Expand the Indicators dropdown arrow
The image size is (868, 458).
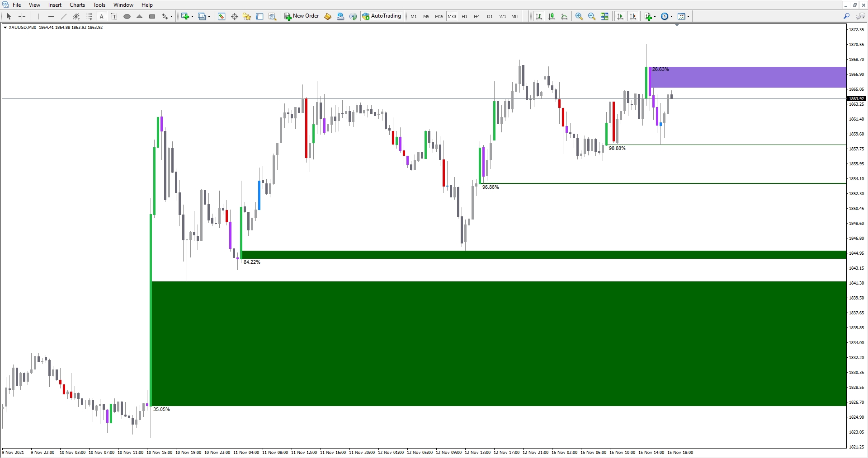pos(655,17)
